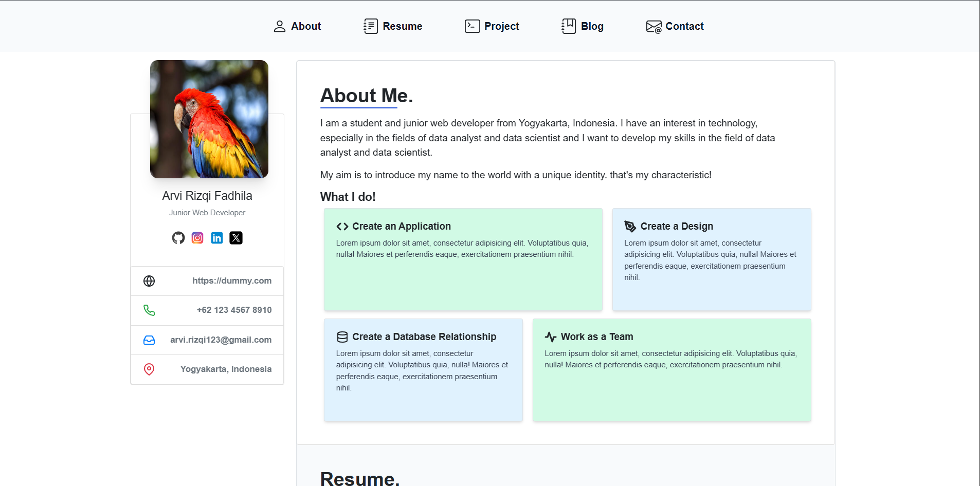Click the arvi.rizqi123@gmail.com email address
The height and width of the screenshot is (486, 980).
(221, 340)
